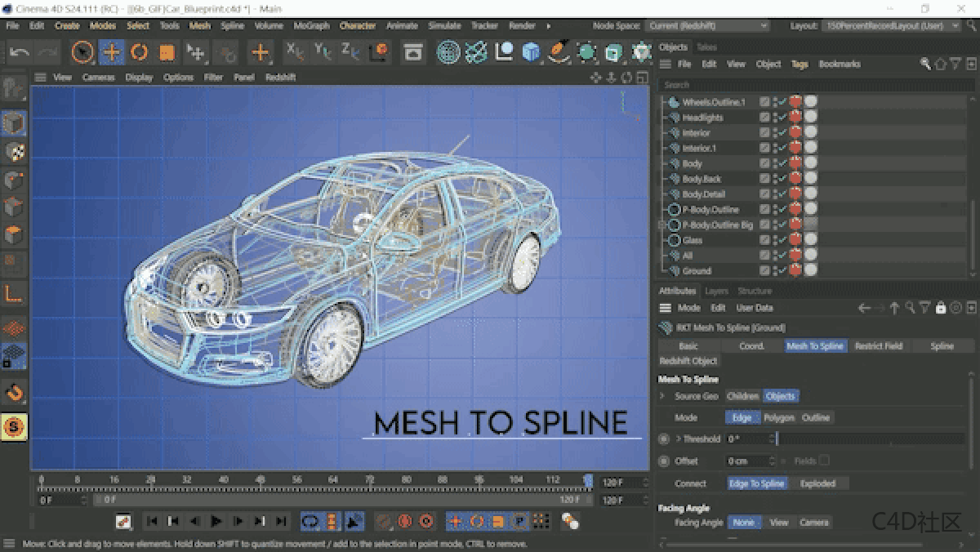Click the Live Selection tool icon
980x552 pixels.
click(x=84, y=51)
